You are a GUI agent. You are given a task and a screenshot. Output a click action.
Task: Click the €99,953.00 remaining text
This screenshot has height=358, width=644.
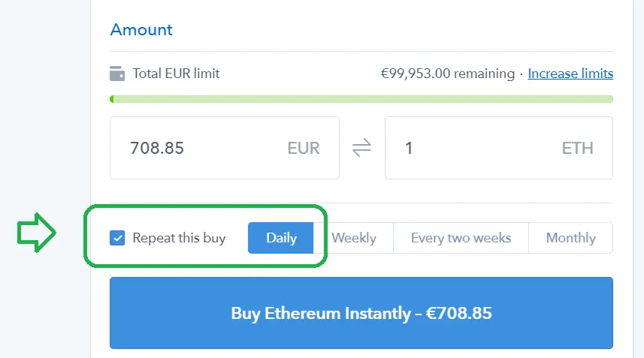coord(448,74)
